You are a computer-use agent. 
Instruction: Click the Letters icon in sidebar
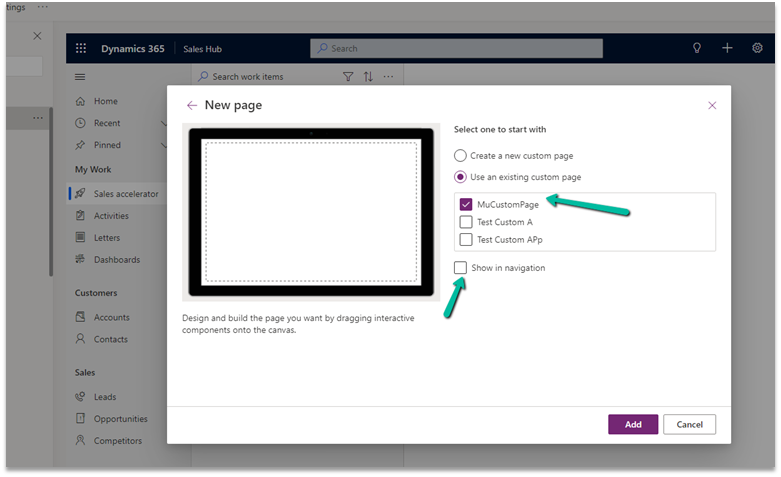click(x=80, y=238)
